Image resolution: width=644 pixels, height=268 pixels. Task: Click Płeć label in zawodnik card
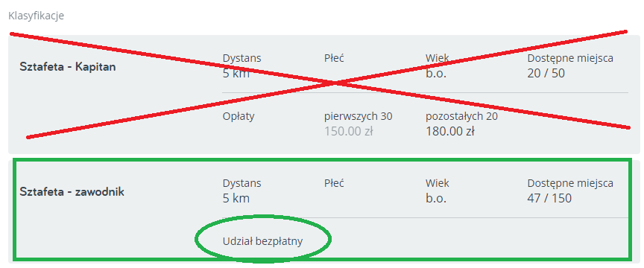[334, 183]
